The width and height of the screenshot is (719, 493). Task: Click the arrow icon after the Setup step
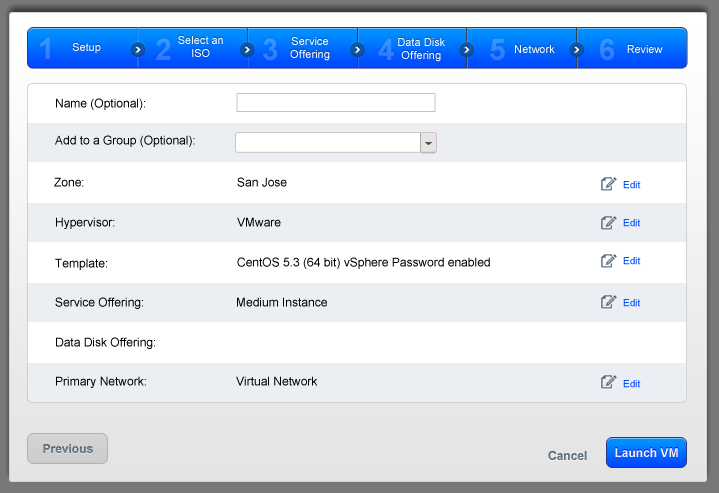coord(138,49)
